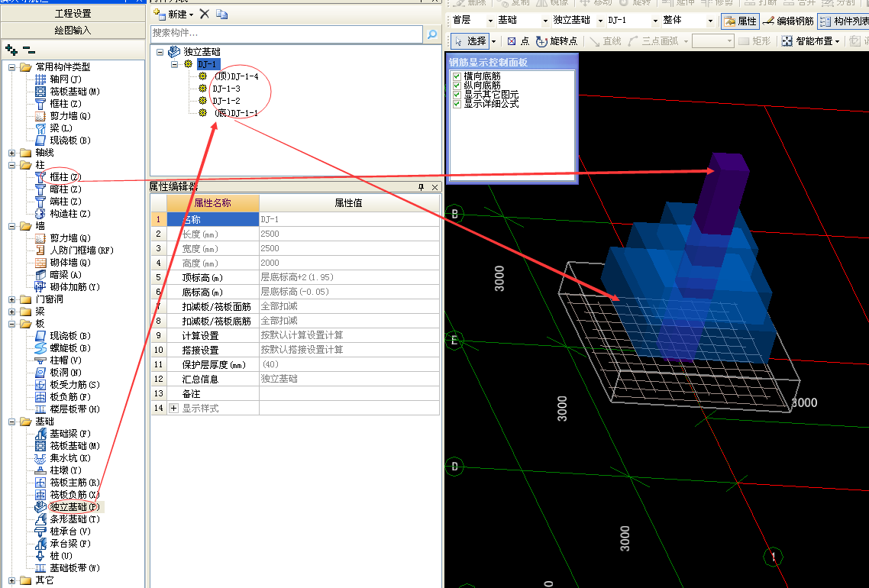Collapse the 常用构件类型 folder

tap(11, 67)
